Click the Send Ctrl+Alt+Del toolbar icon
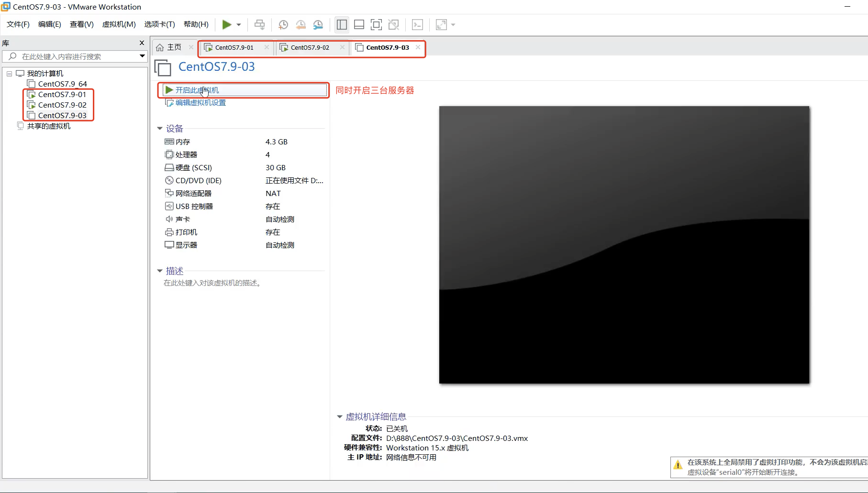This screenshot has height=493, width=868. point(260,24)
